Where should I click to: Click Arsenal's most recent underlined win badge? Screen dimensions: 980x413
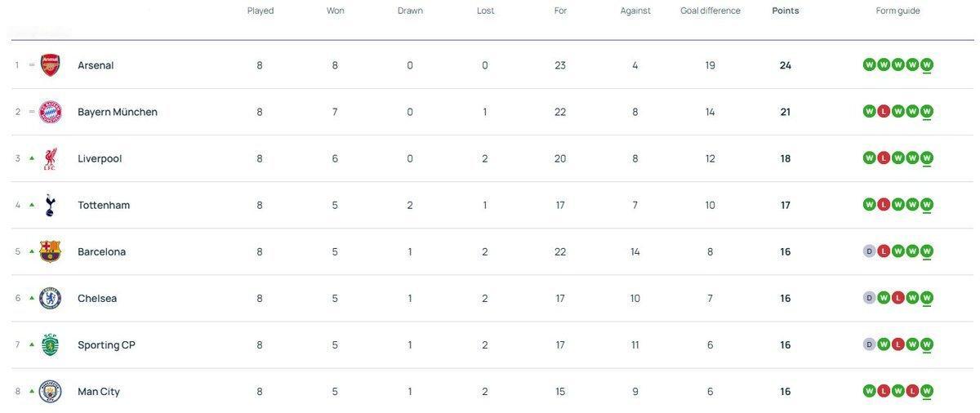[926, 64]
